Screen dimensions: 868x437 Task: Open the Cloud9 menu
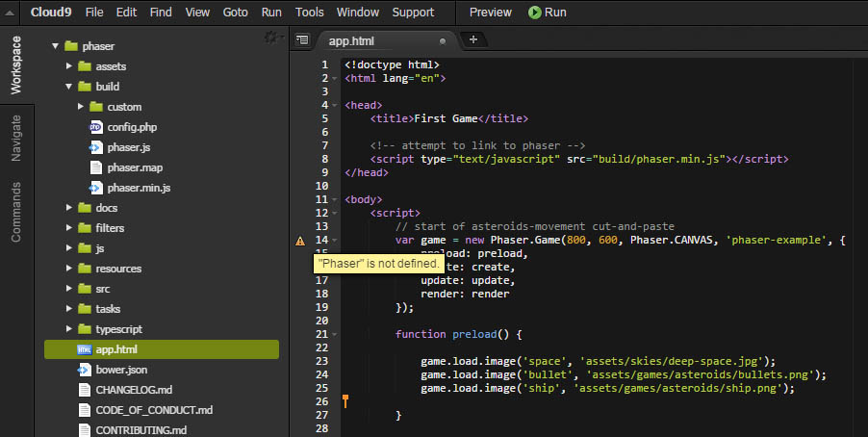(x=51, y=13)
